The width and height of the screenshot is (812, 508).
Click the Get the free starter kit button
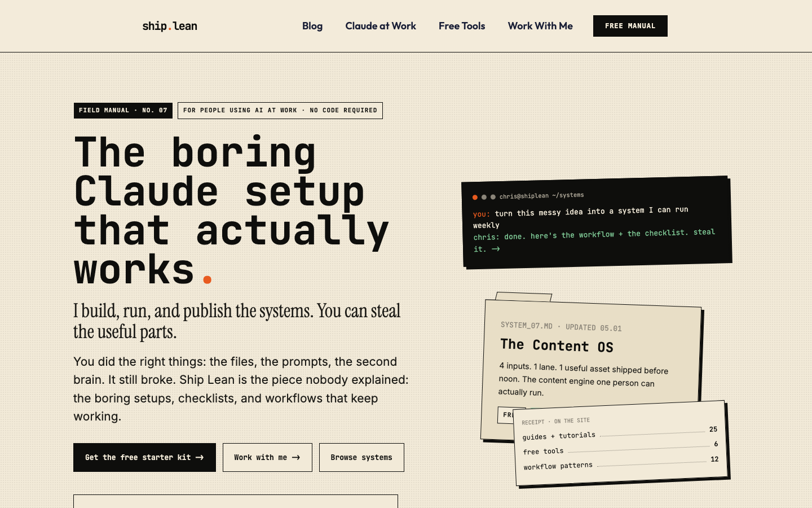[x=144, y=457]
